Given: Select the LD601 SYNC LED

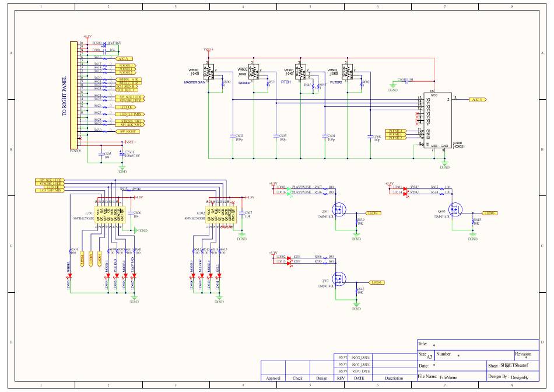Looking at the screenshot, I should [x=405, y=188].
